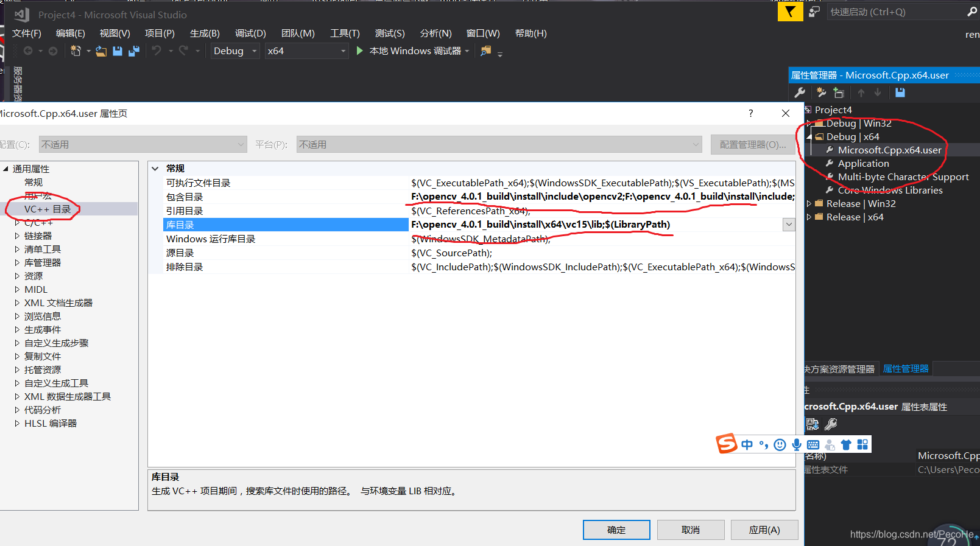
Task: Toggle Sogou Chinese/English mode 中 icon
Action: (x=747, y=445)
